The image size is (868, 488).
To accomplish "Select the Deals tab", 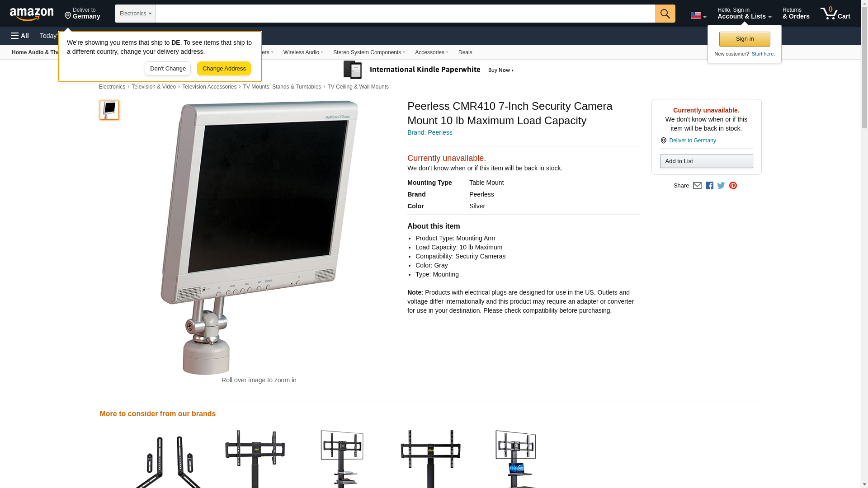I will point(465,52).
